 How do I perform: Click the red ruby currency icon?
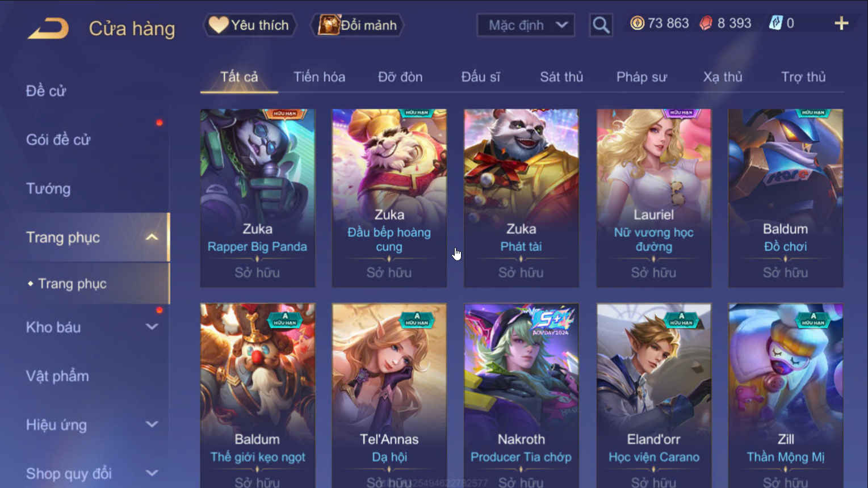coord(706,23)
